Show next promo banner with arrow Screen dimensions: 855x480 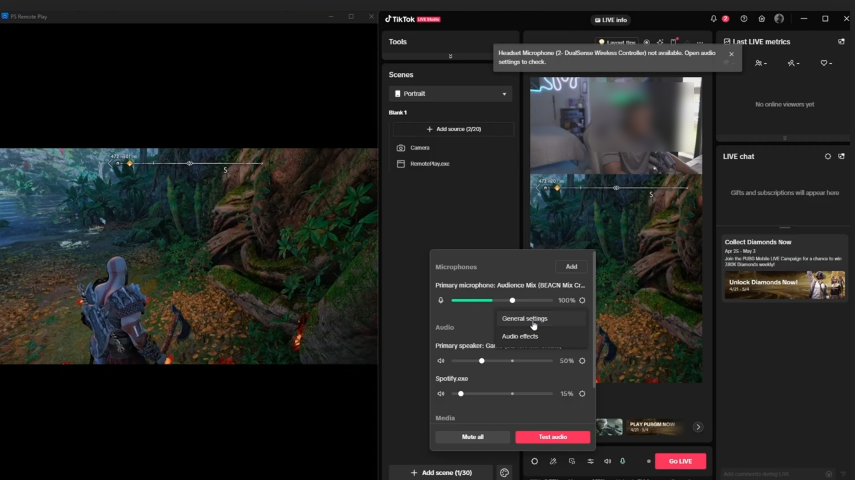tap(698, 427)
